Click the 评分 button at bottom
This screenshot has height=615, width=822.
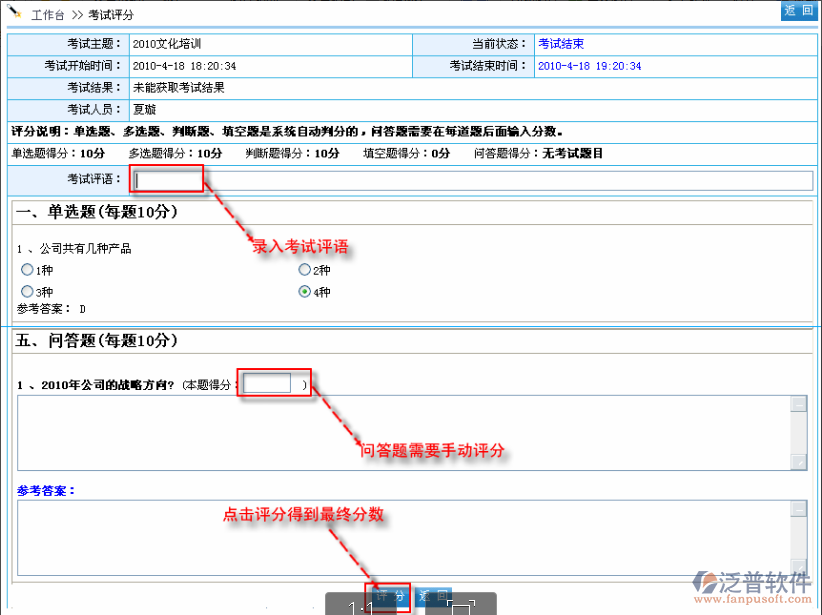coord(391,596)
